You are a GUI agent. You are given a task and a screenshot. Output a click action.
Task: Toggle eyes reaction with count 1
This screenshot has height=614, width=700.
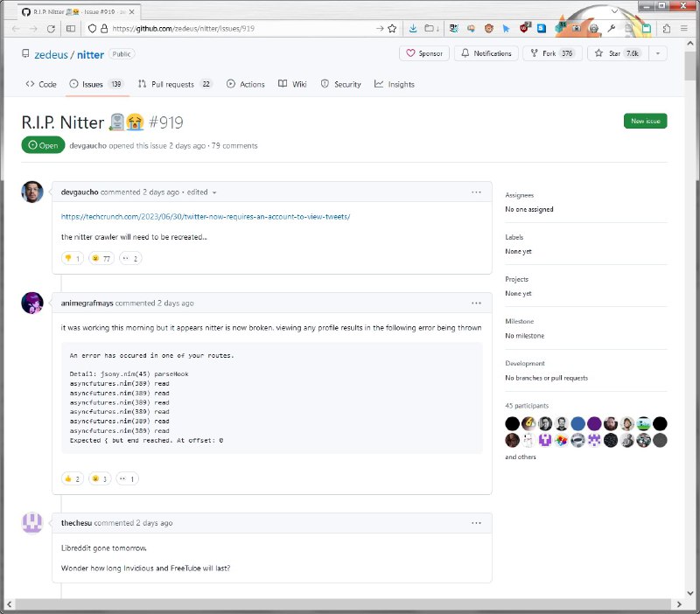127,478
